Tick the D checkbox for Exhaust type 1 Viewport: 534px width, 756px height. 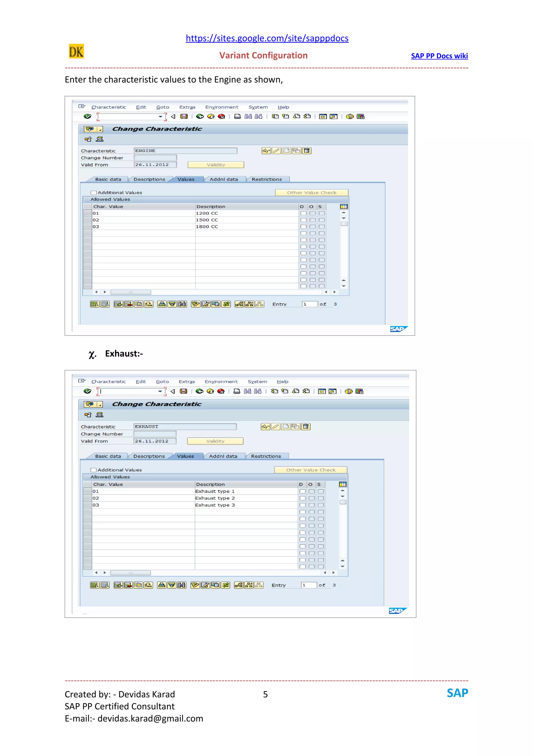302,491
